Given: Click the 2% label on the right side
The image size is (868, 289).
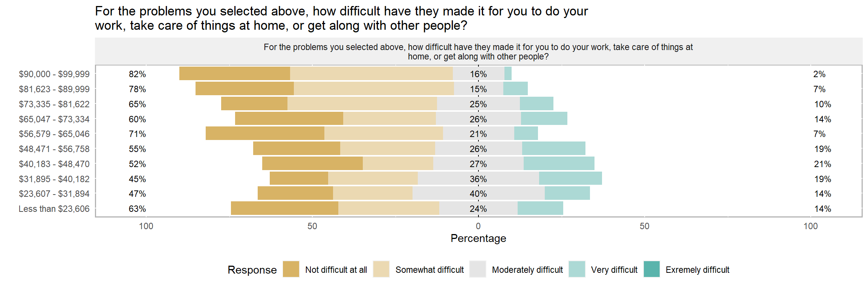Looking at the screenshot, I should (819, 74).
